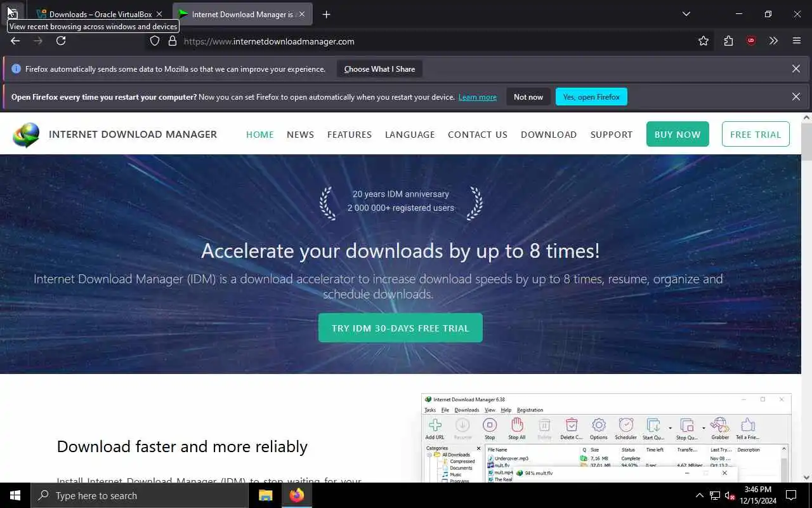Click Choose What I Share button
Image resolution: width=812 pixels, height=508 pixels.
[x=379, y=69]
